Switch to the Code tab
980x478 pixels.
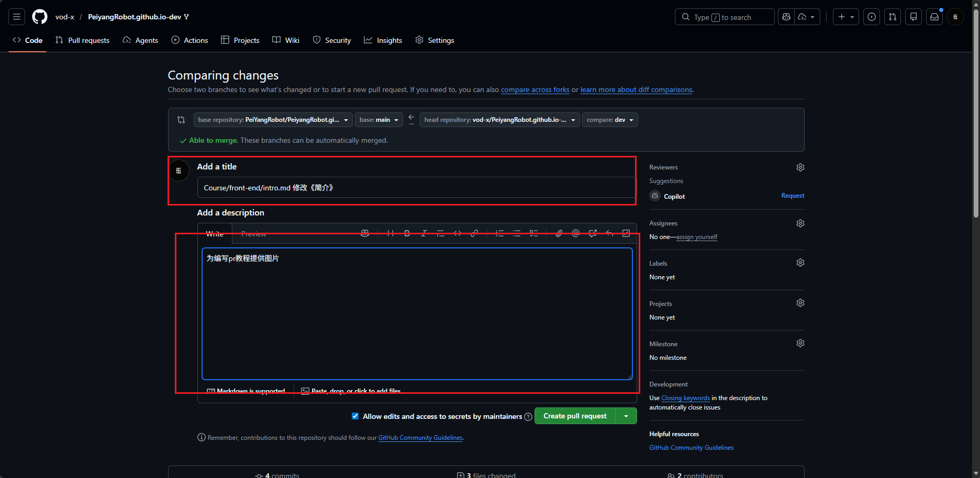coord(27,40)
